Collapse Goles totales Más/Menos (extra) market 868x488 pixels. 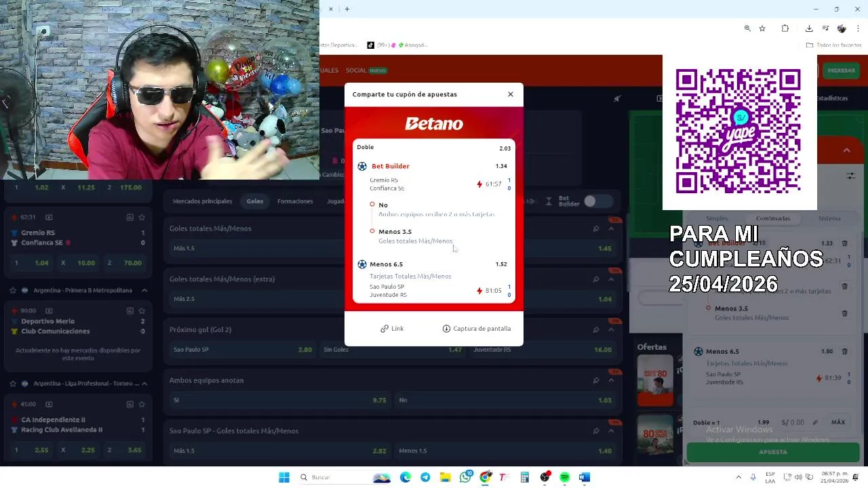pyautogui.click(x=611, y=279)
